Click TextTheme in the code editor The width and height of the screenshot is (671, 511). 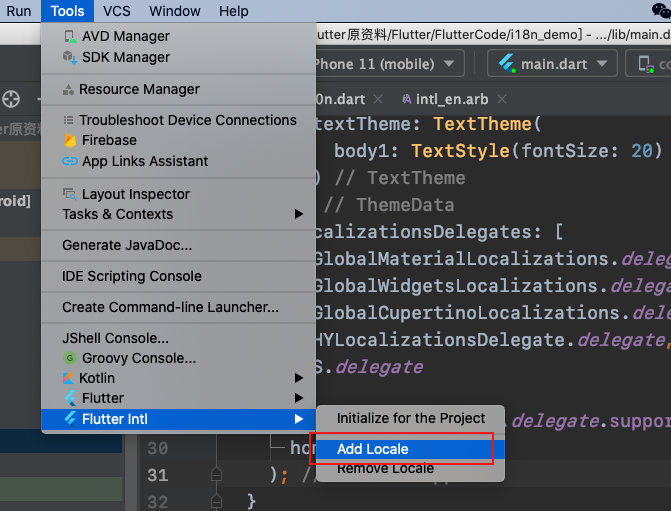point(482,124)
